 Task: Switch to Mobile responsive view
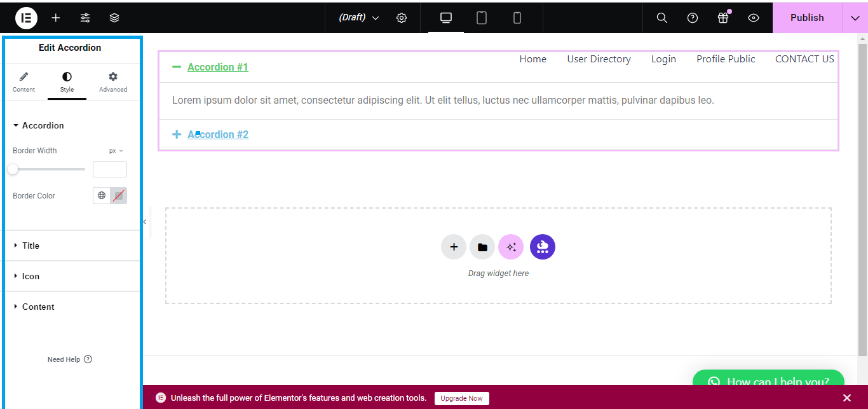tap(517, 18)
